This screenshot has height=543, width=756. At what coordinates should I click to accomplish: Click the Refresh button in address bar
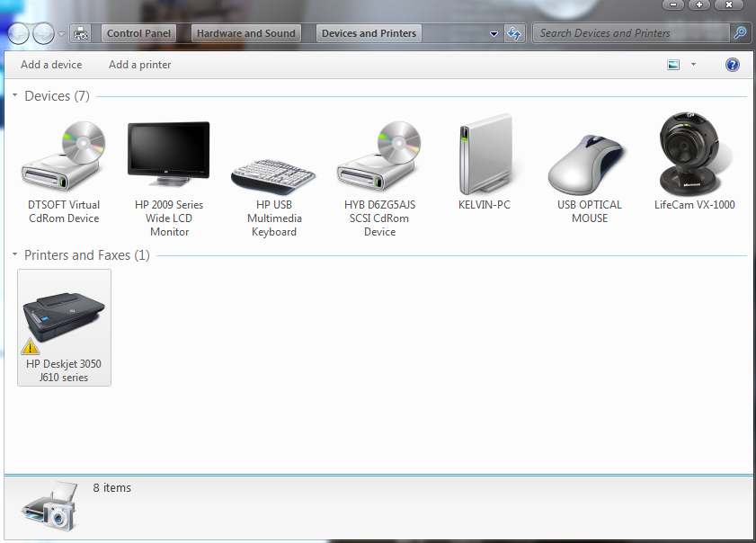(514, 34)
